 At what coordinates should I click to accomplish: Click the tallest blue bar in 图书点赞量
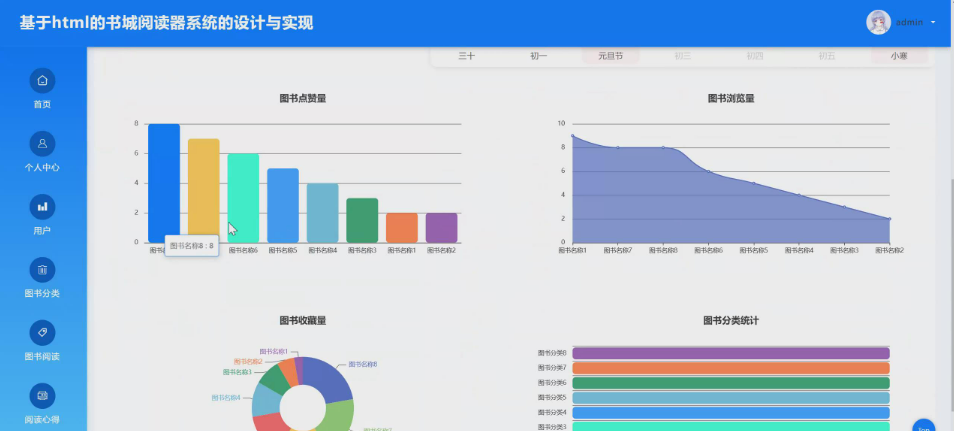click(164, 183)
